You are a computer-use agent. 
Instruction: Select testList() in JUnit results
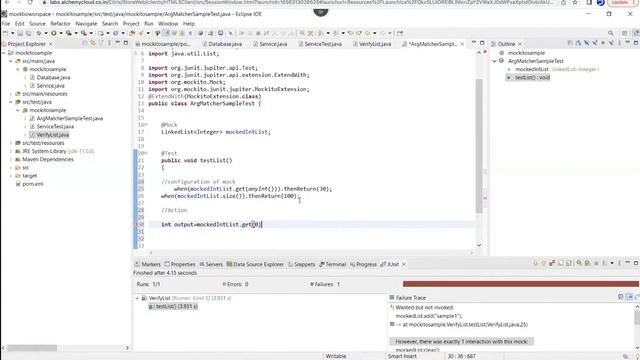coord(173,307)
